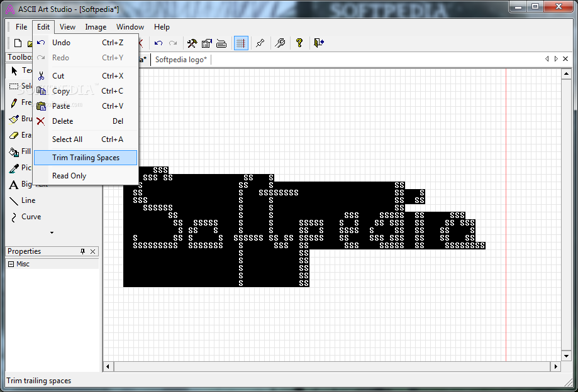Select the Fill bucket tool

(x=20, y=151)
